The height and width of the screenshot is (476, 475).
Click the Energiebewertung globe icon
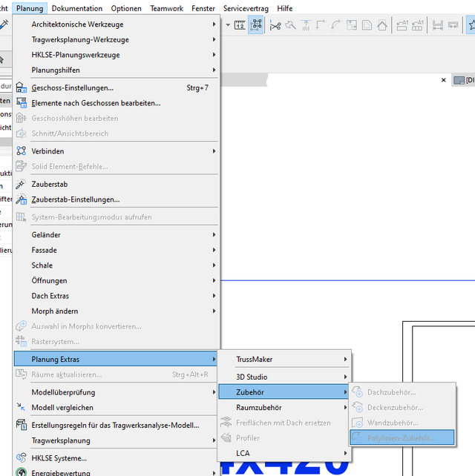click(x=22, y=472)
